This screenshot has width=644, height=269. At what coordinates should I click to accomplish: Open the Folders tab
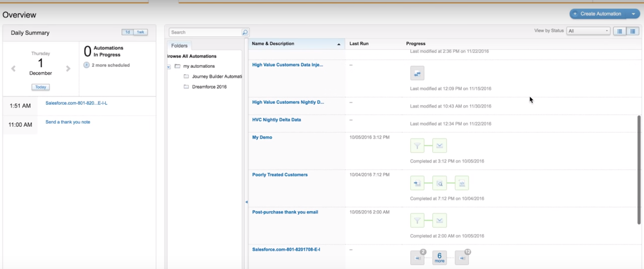point(179,46)
